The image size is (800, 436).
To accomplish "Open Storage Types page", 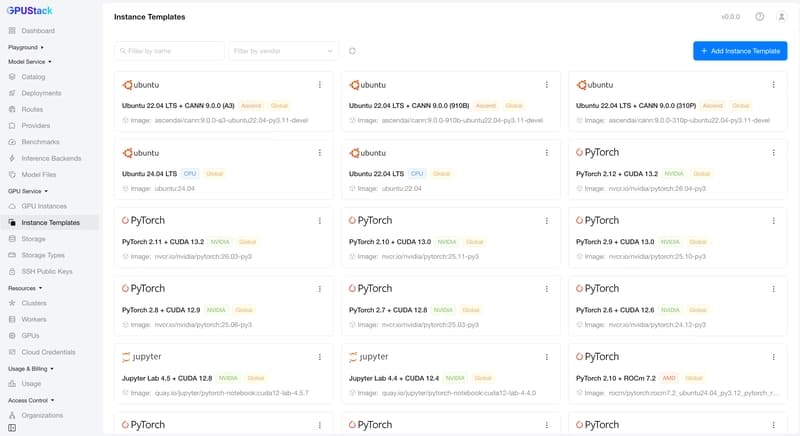I will tap(43, 255).
